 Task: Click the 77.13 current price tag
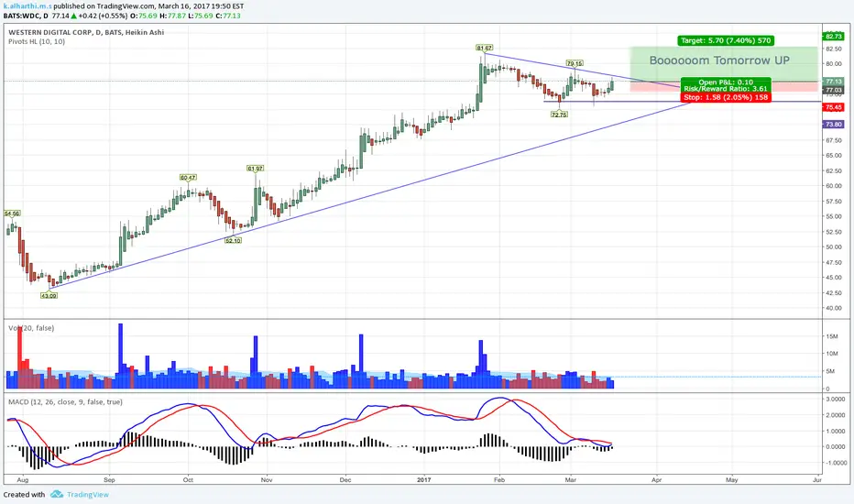(x=833, y=82)
